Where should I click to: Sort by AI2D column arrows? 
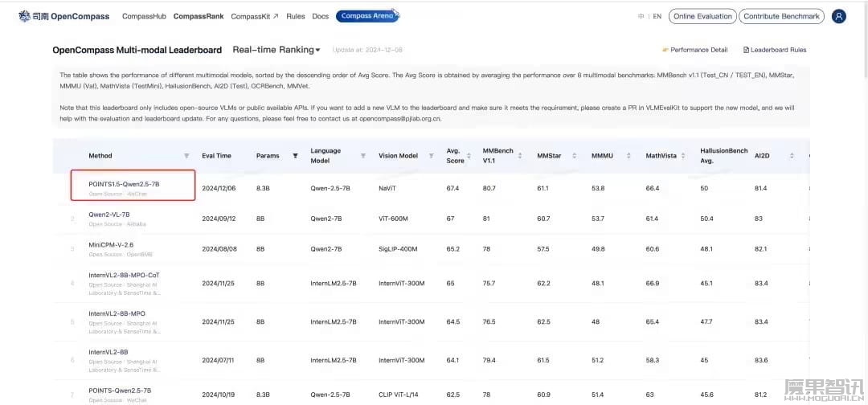tap(792, 156)
